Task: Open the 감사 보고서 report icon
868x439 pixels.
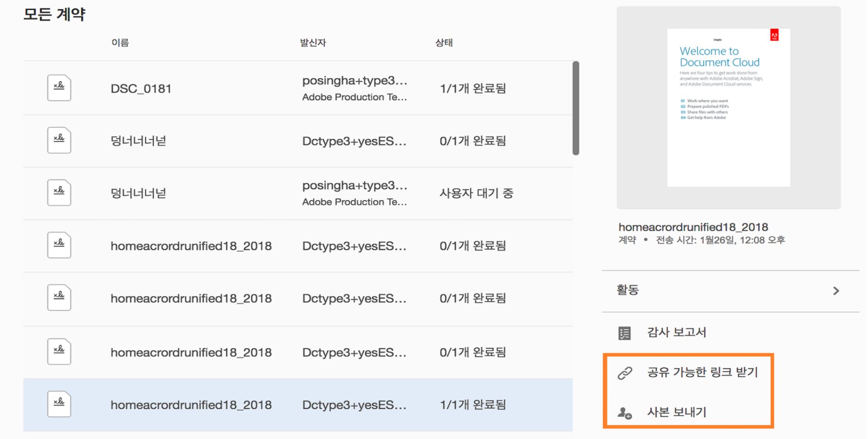Action: click(x=624, y=332)
